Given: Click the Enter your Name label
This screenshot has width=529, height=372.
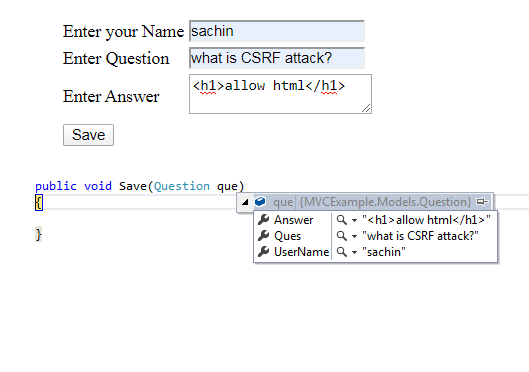Looking at the screenshot, I should (x=123, y=32).
